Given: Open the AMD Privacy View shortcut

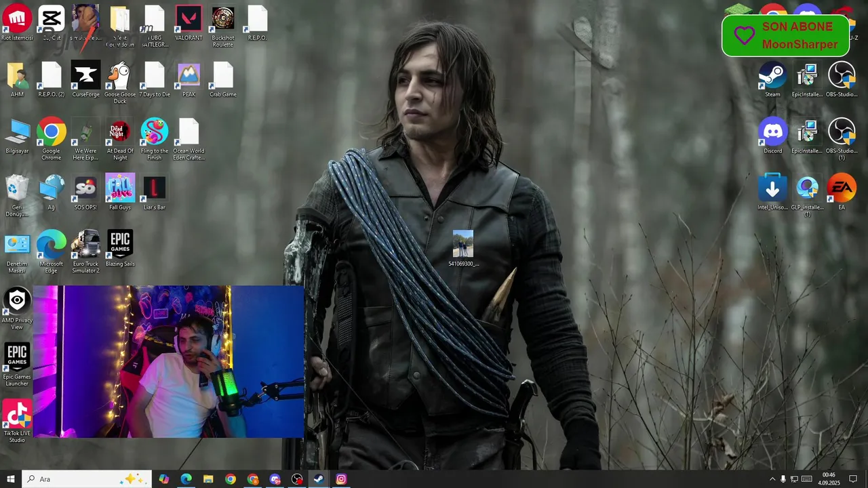Looking at the screenshot, I should [17, 300].
